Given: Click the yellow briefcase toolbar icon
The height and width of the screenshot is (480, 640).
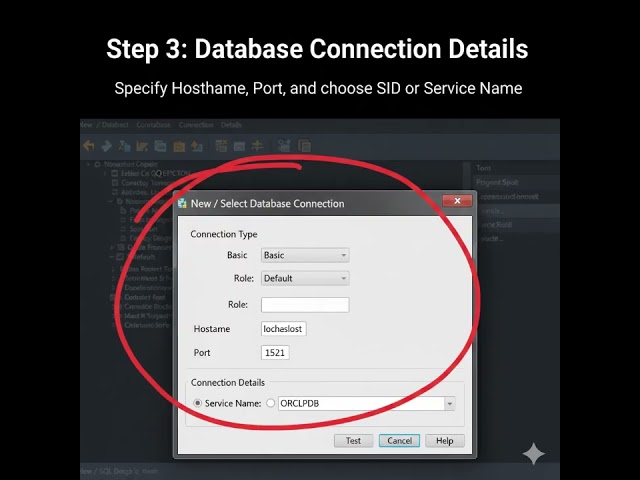Looking at the screenshot, I should click(179, 146).
